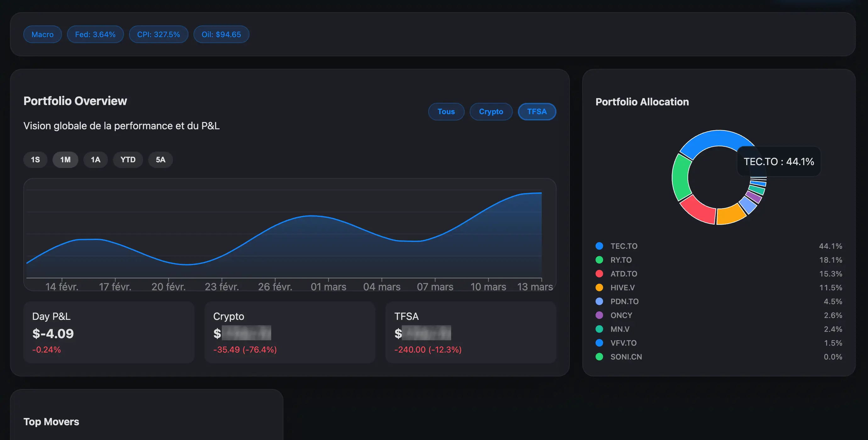
Task: Click the purple ONCY legend dot
Action: pyautogui.click(x=599, y=315)
